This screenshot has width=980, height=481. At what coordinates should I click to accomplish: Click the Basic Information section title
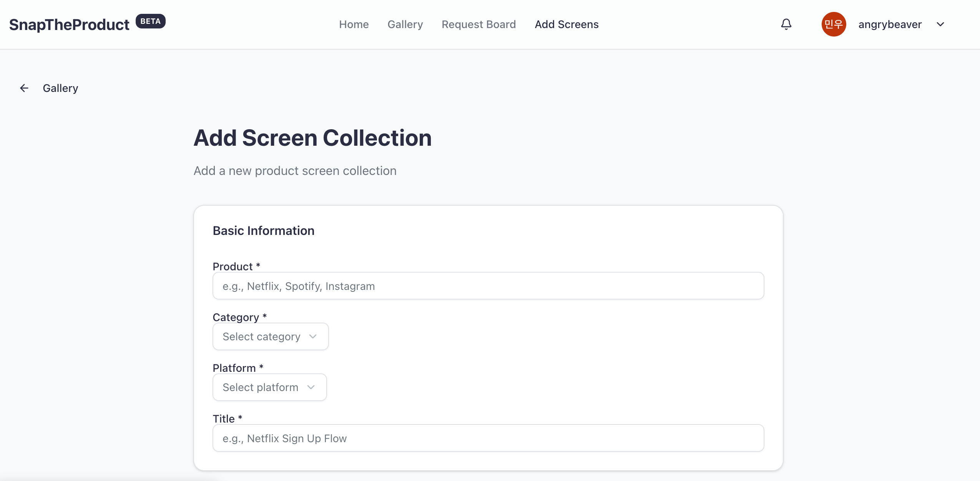coord(263,230)
